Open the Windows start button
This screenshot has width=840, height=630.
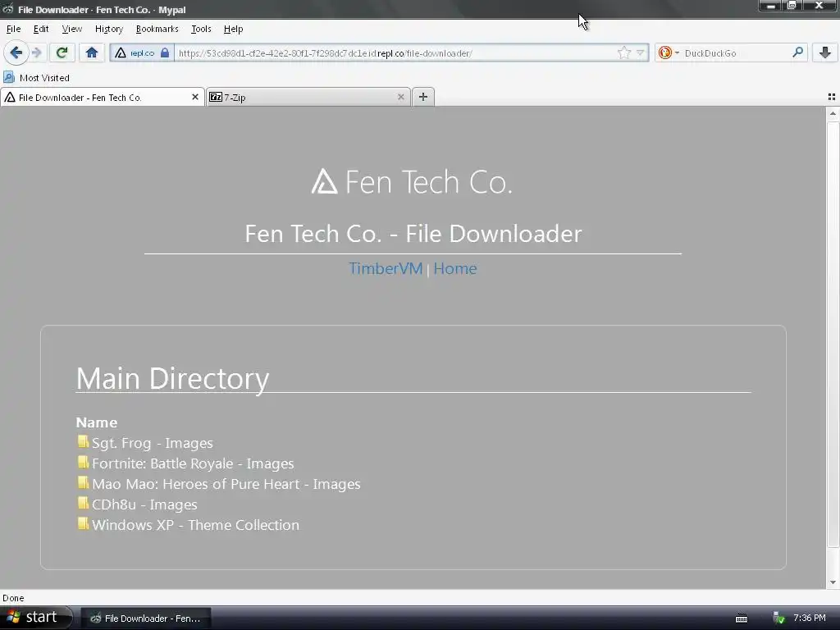(36, 618)
